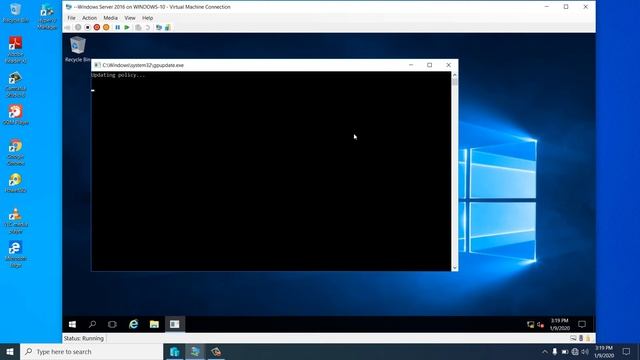640x360 pixels.
Task: Click the gpupdate console scrollbar thumb
Action: pyautogui.click(x=455, y=82)
